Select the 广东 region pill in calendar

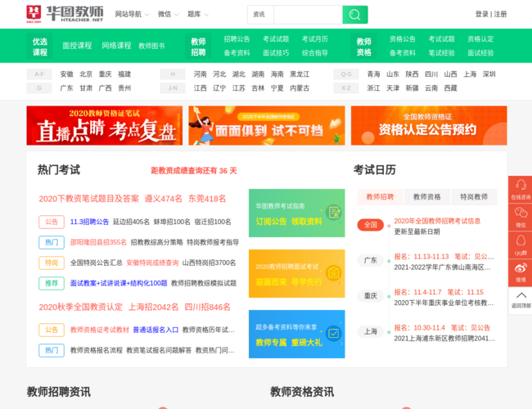pos(371,260)
